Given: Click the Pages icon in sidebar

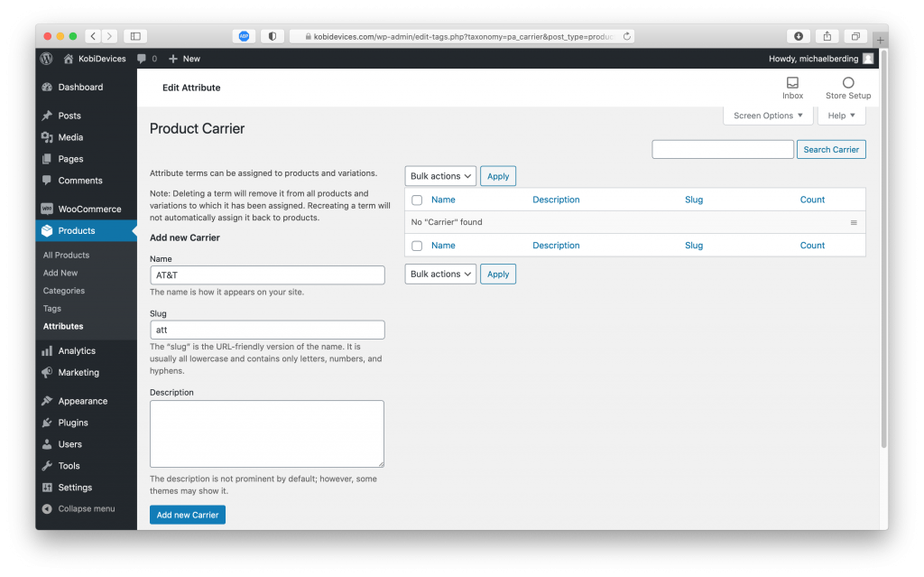Looking at the screenshot, I should pyautogui.click(x=47, y=159).
